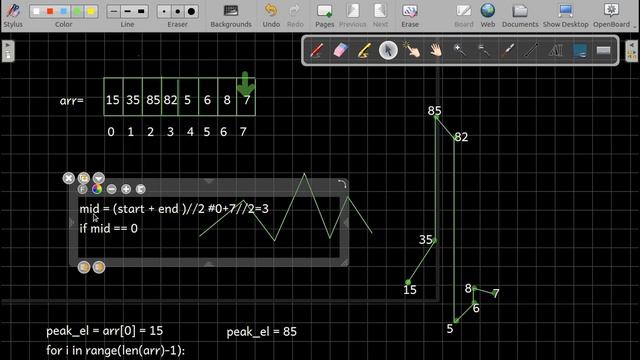Select the Draw lines tool

point(531,51)
